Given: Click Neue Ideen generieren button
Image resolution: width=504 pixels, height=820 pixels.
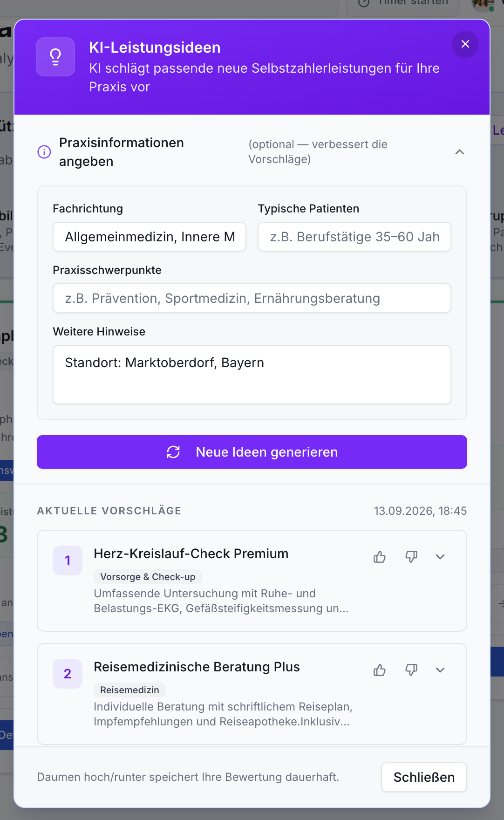Looking at the screenshot, I should [x=252, y=452].
